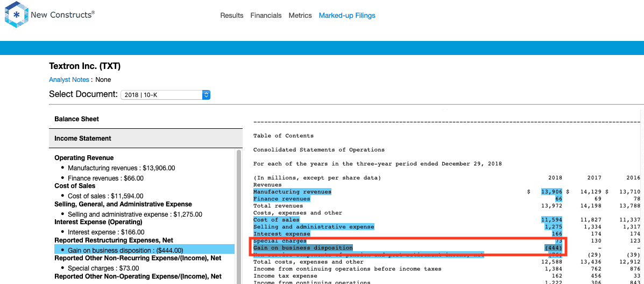Select Selling and administrative expense : $1,275.00
The height and width of the screenshot is (284, 644).
point(135,214)
